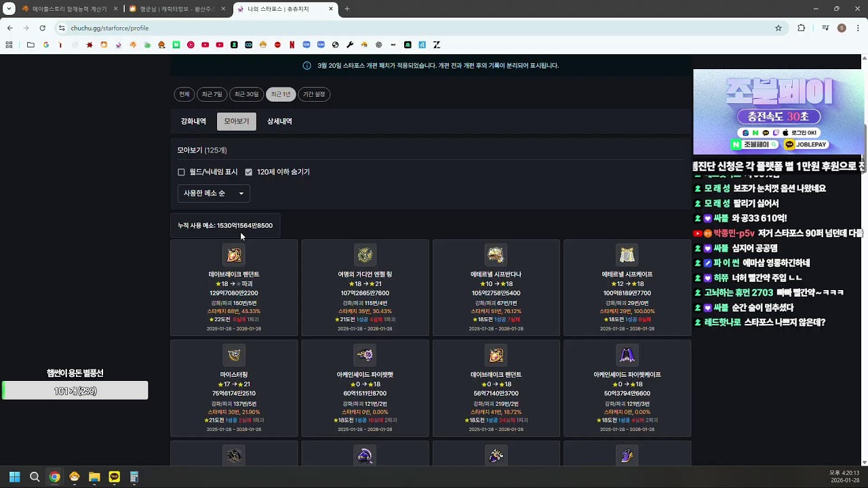Open the Chrome extensions puzzle icon
Screen dimensions: 868x488
[x=802, y=28]
